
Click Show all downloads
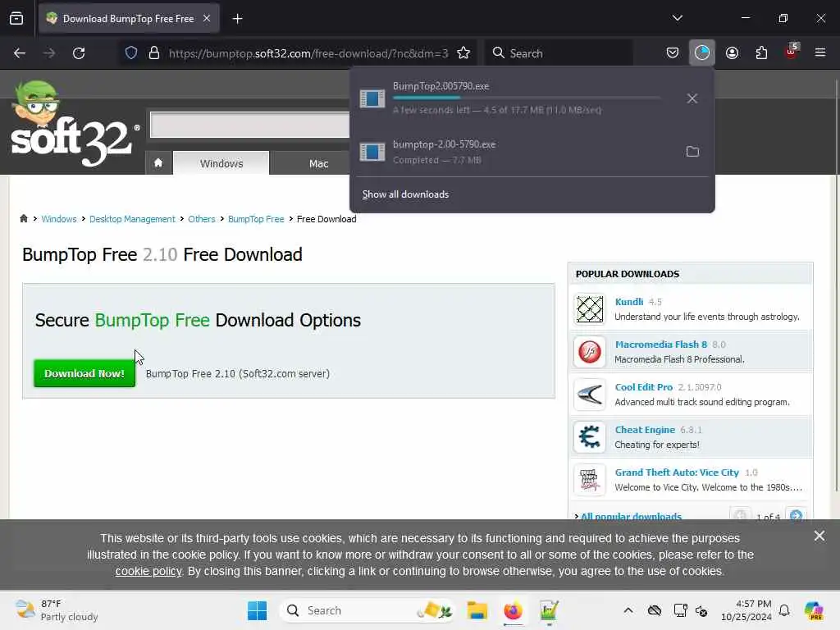405,194
